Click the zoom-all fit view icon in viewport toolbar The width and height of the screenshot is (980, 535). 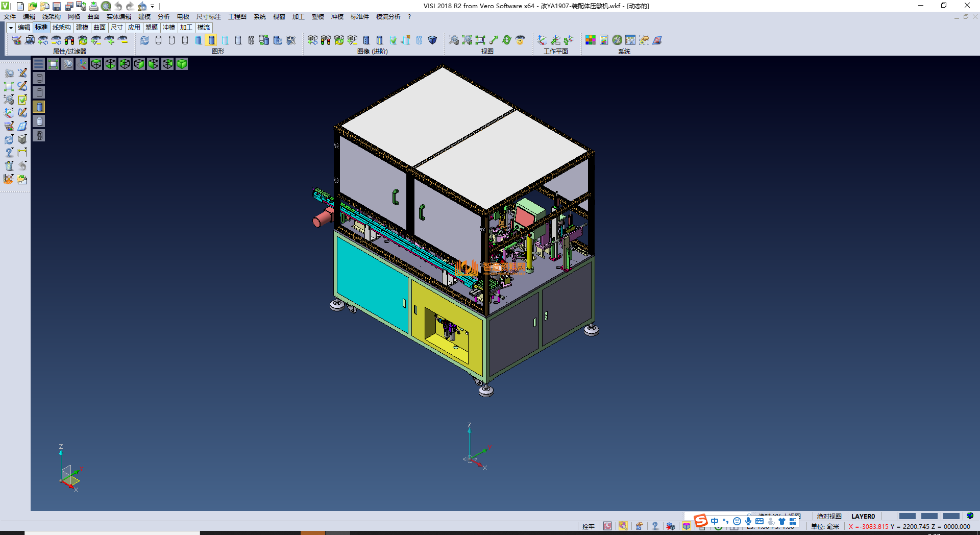point(53,64)
